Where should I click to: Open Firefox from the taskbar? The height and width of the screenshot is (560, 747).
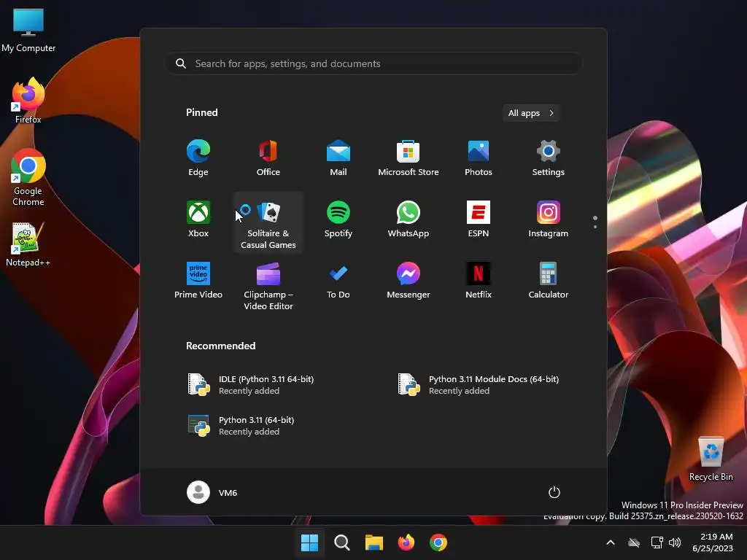coord(406,542)
